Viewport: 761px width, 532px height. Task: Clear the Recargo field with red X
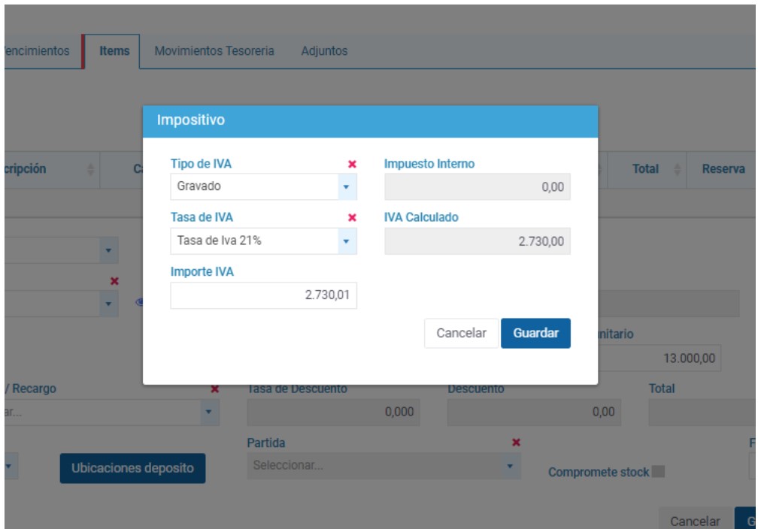[214, 389]
